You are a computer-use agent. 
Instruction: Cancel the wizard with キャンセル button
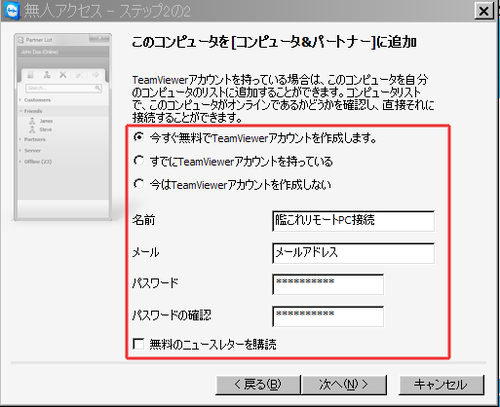pos(441,385)
